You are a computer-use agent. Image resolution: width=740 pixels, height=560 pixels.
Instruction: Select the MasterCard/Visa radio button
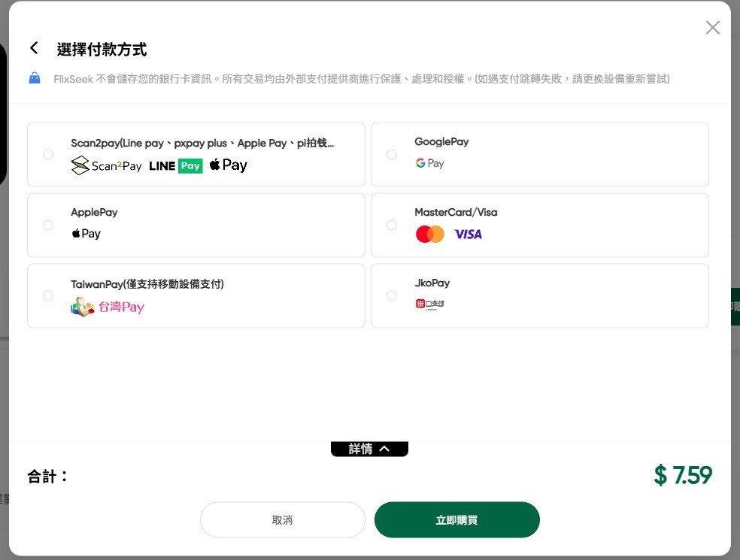click(x=392, y=225)
